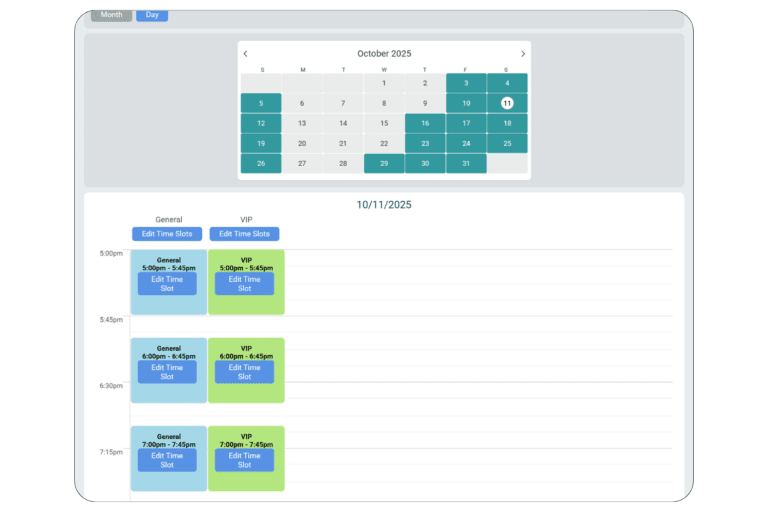Edit the VIP 7:00pm - 7:45pm slot
This screenshot has width=768, height=512.
[245, 460]
